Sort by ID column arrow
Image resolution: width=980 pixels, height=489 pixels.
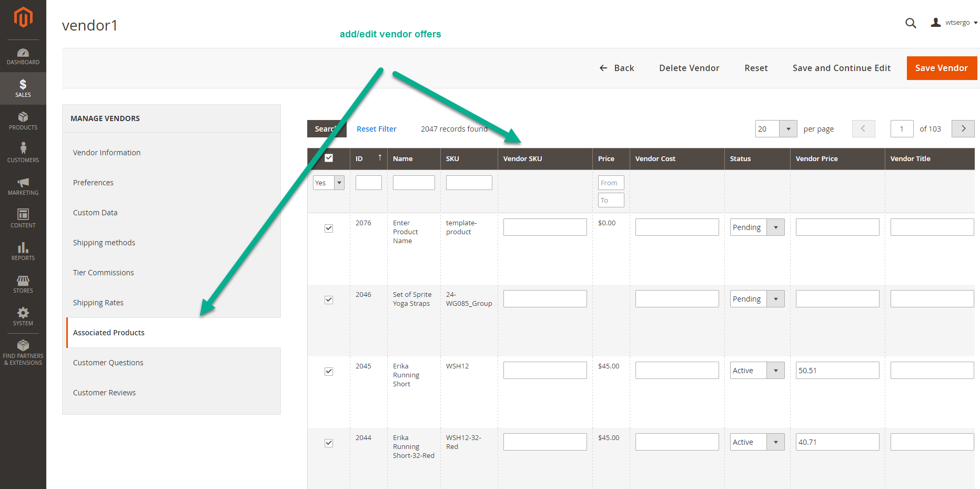[x=380, y=158]
